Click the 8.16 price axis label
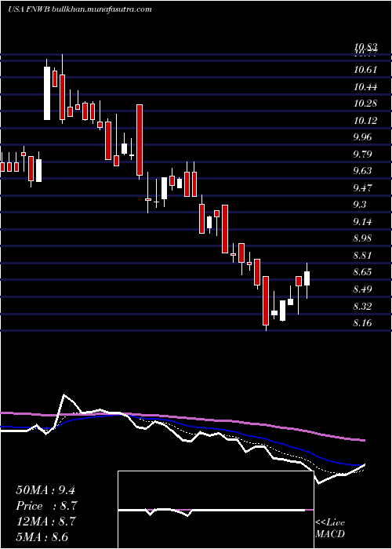 click(x=362, y=323)
